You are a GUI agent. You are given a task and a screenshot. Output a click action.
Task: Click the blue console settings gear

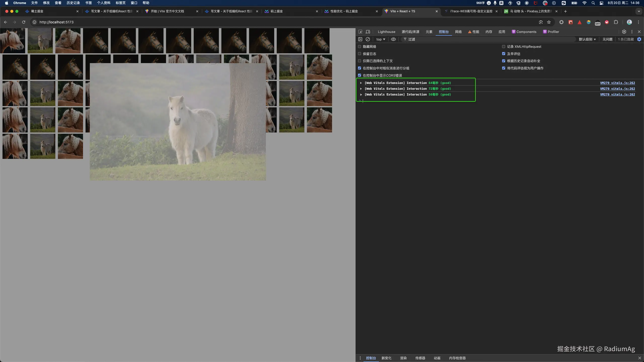[639, 39]
